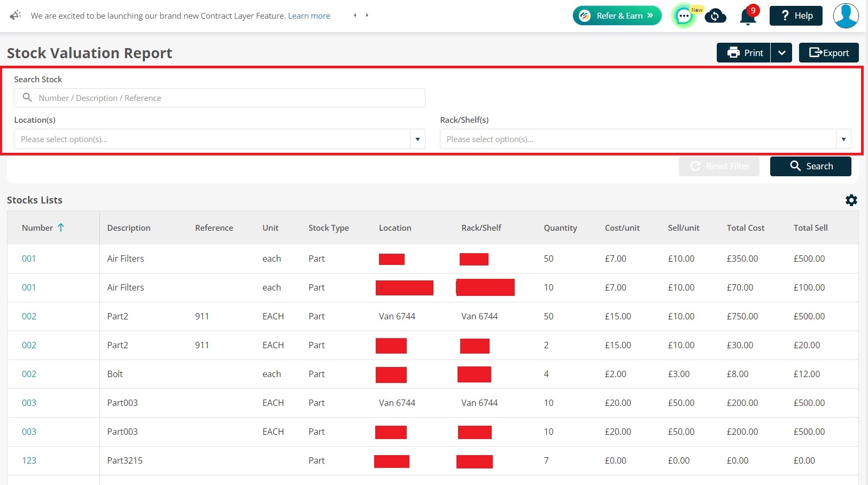Click the £12.00 total sell cell

pyautogui.click(x=807, y=374)
